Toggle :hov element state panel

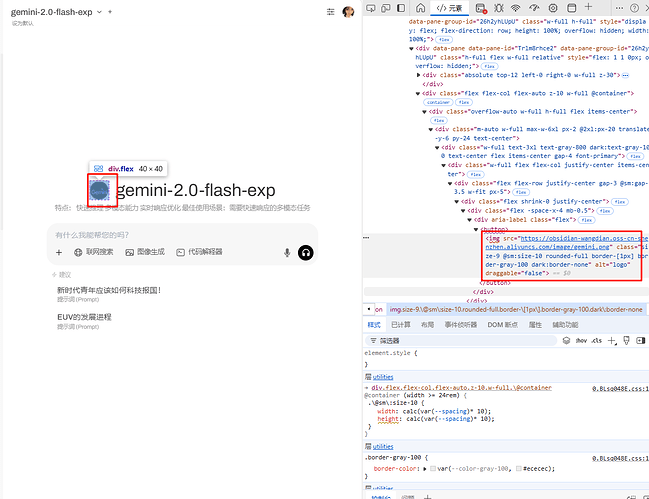tap(581, 341)
